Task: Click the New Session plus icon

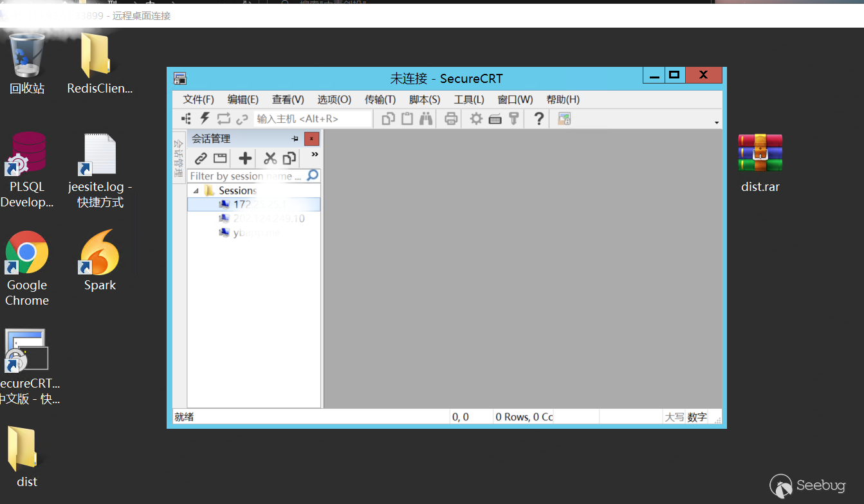Action: point(245,158)
